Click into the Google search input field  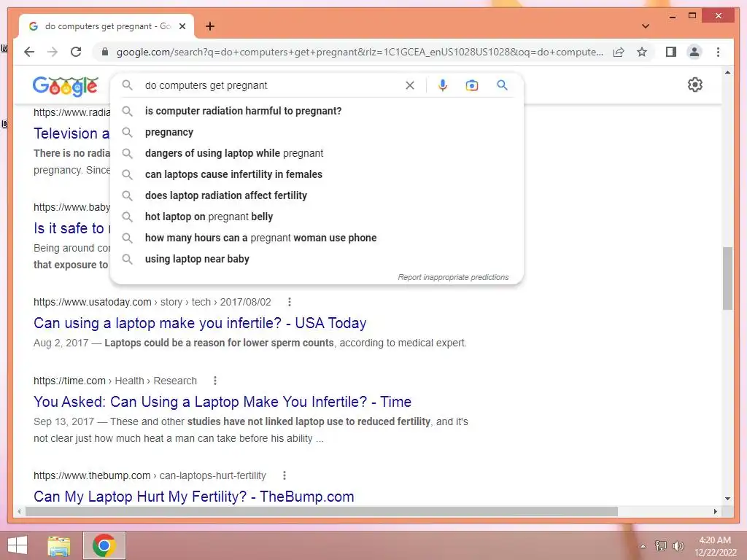click(x=271, y=85)
